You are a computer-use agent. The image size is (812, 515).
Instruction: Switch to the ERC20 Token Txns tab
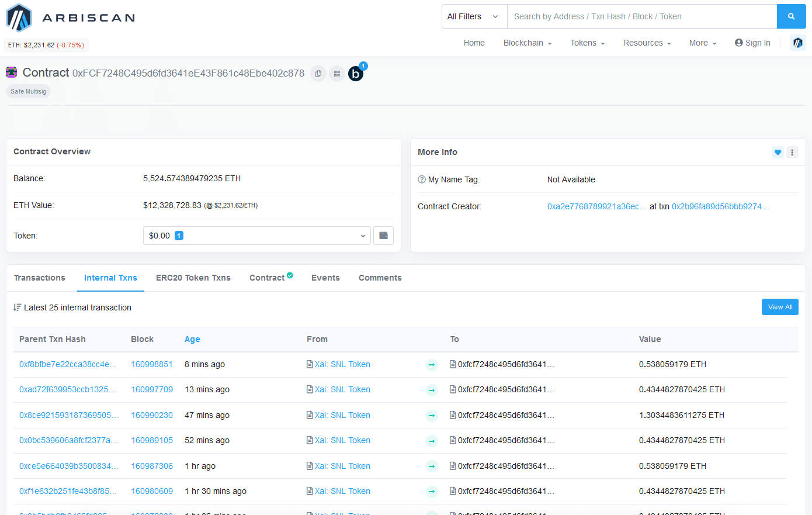193,278
